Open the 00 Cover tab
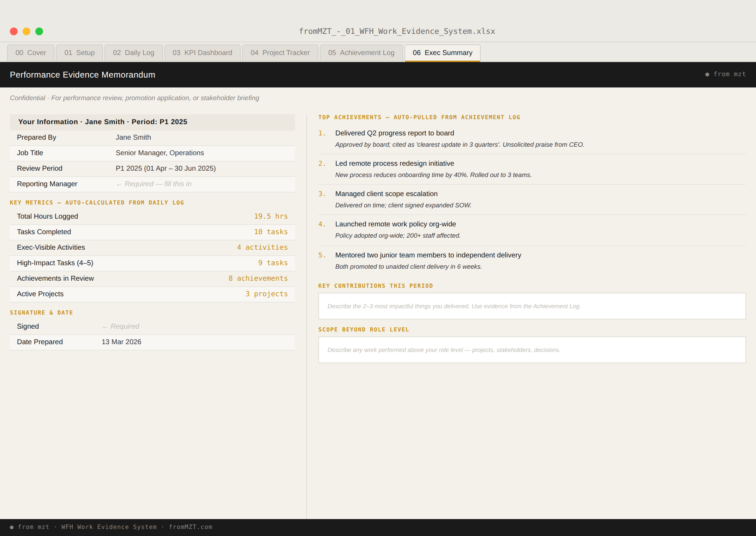756x536 pixels. [x=31, y=53]
